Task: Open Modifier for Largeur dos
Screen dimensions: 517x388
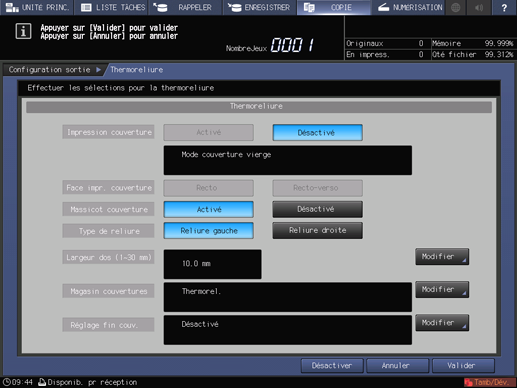Action: tap(442, 257)
